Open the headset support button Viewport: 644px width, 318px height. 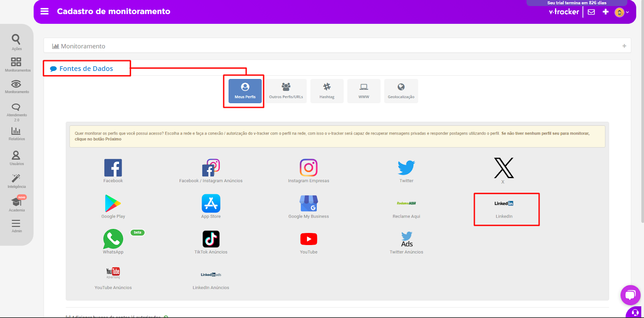point(635,312)
